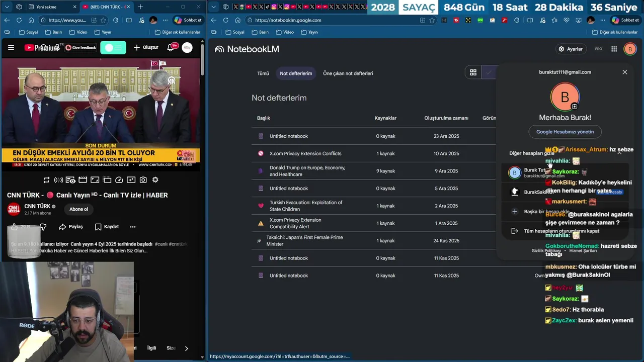
Task: Open Untitled notebook dated 23 Ara 2025
Action: click(x=289, y=136)
